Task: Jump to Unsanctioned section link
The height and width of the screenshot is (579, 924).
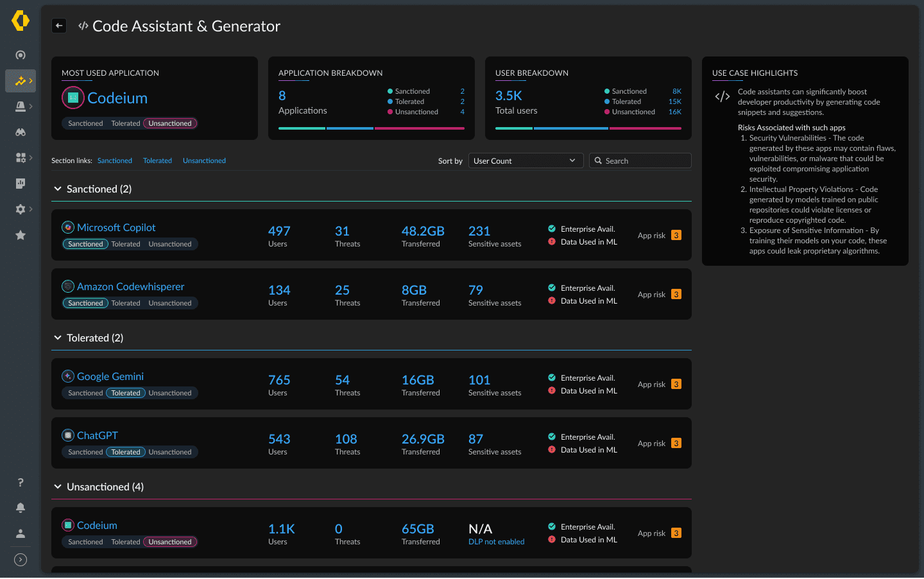Action: 204,160
